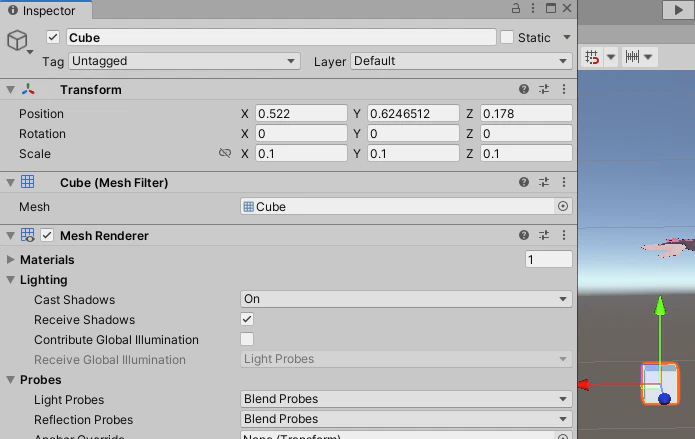695x439 pixels.
Task: Open Mesh Filter presets icon
Action: (x=544, y=182)
